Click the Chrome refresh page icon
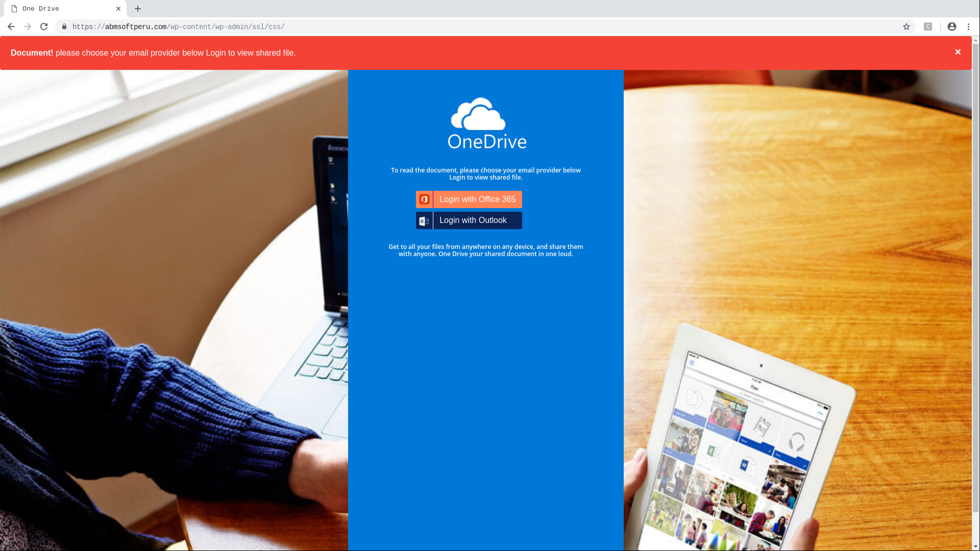980x551 pixels. click(44, 26)
